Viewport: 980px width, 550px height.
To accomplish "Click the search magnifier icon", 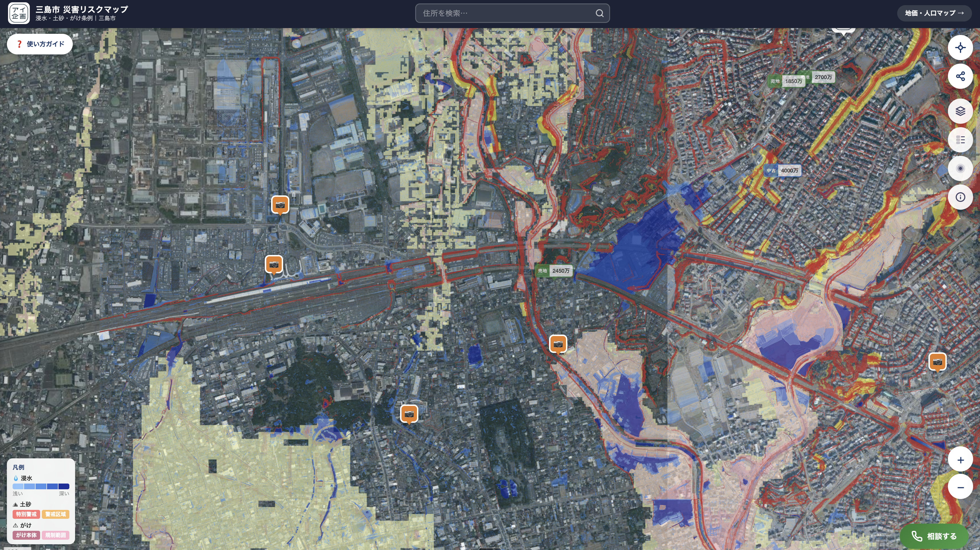I will 599,13.
